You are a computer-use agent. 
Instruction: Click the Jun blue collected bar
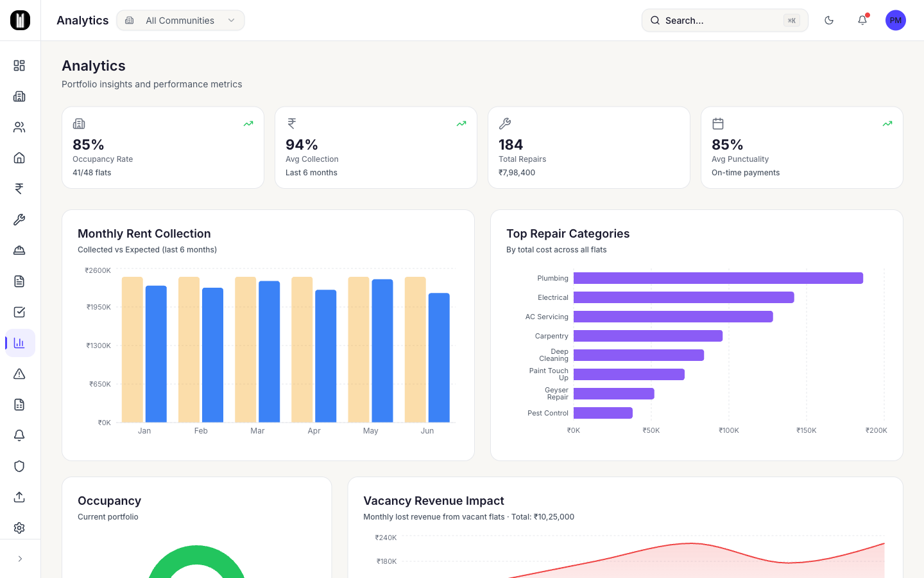coord(439,358)
